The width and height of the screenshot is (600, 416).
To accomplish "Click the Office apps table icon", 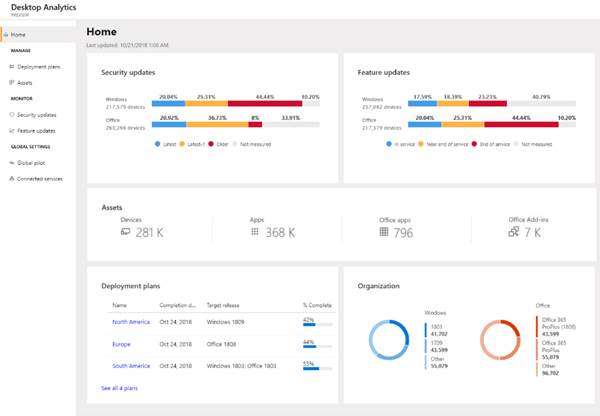I will coord(384,232).
